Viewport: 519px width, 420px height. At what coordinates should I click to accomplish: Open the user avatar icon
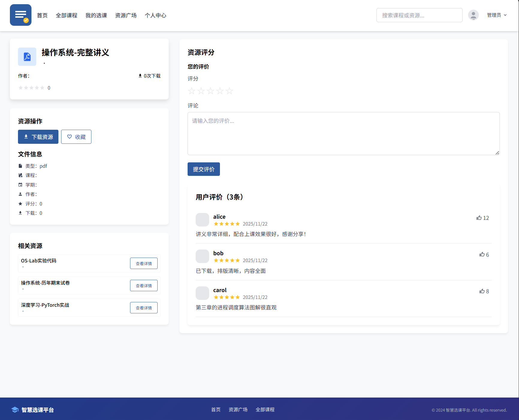click(473, 15)
